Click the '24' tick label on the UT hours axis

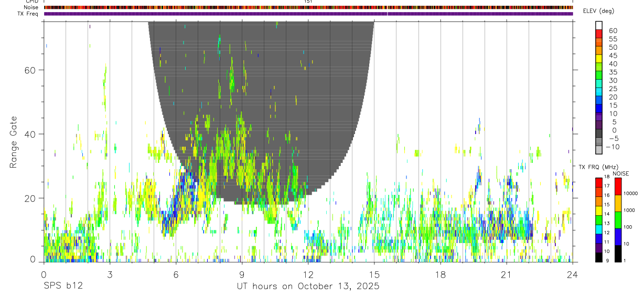pyautogui.click(x=573, y=274)
